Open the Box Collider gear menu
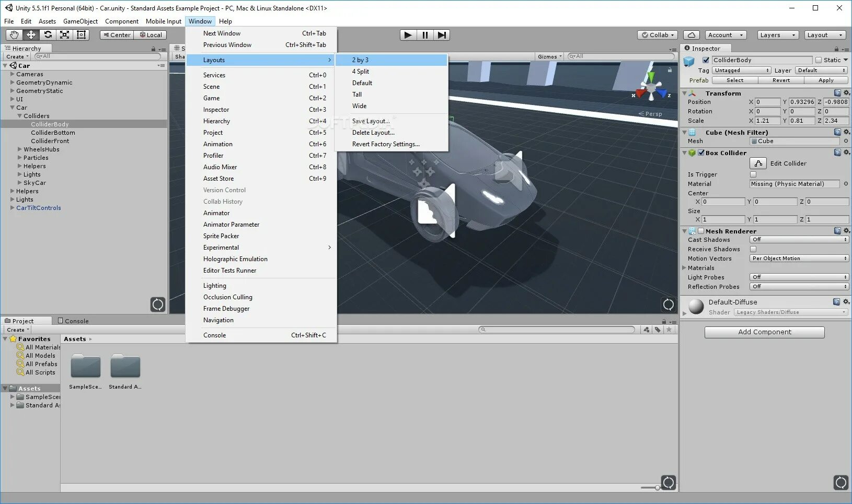Viewport: 852px width, 504px height. point(846,153)
